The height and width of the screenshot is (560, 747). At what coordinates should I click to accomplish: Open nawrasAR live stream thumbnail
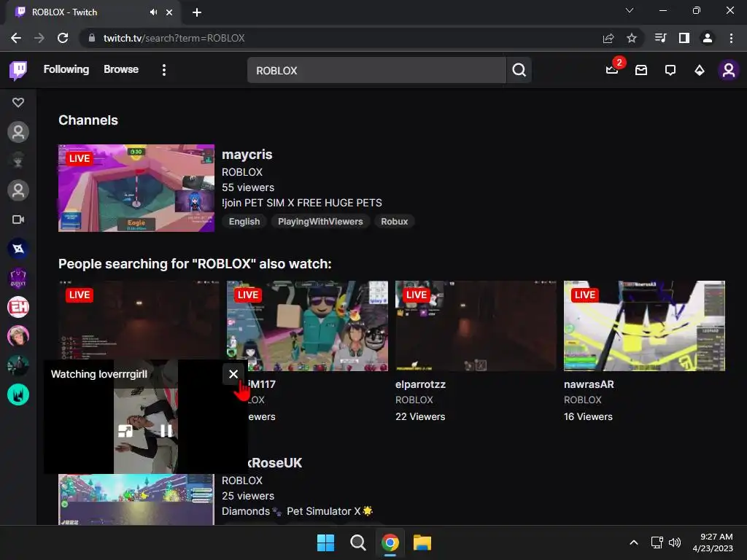(644, 326)
